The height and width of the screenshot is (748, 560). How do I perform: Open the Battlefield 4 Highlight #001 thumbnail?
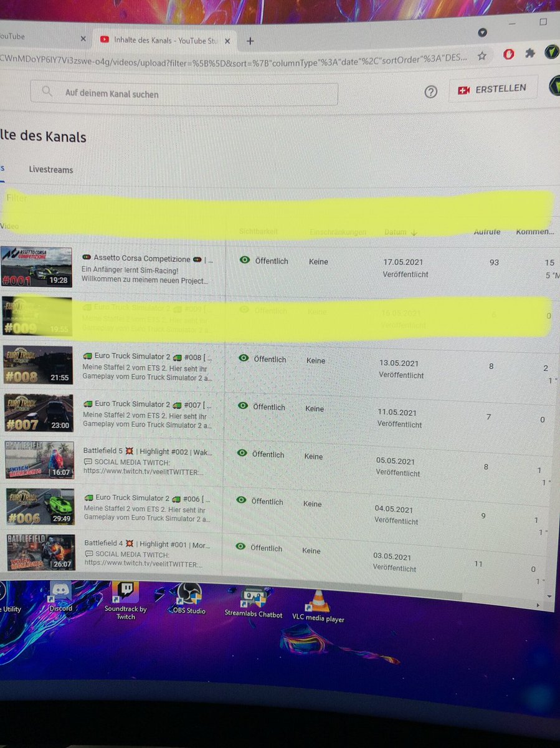(x=42, y=552)
